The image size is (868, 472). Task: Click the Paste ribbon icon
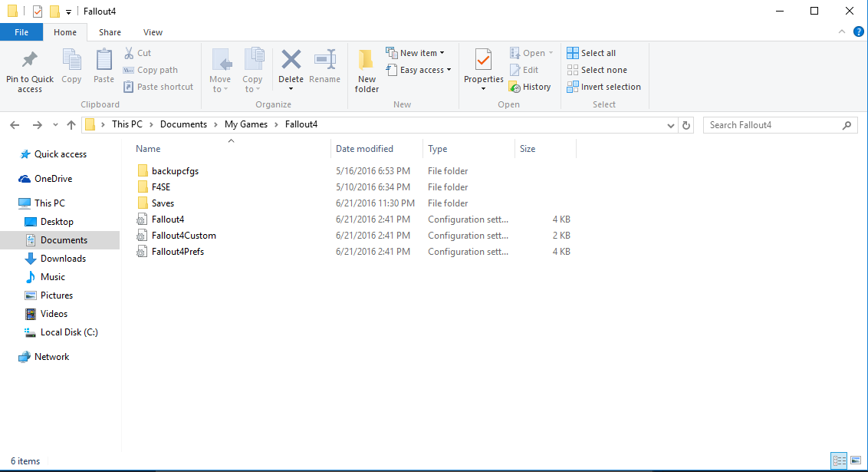pyautogui.click(x=104, y=67)
